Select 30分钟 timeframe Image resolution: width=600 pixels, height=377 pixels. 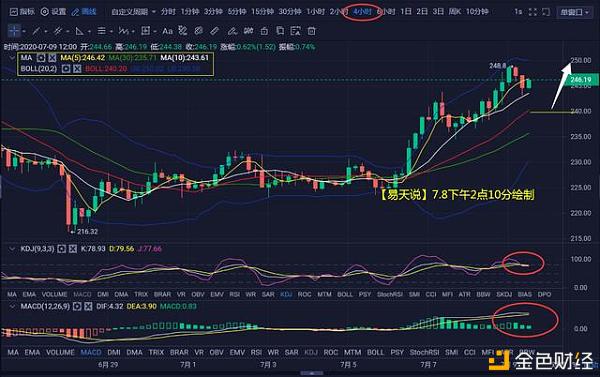[290, 12]
